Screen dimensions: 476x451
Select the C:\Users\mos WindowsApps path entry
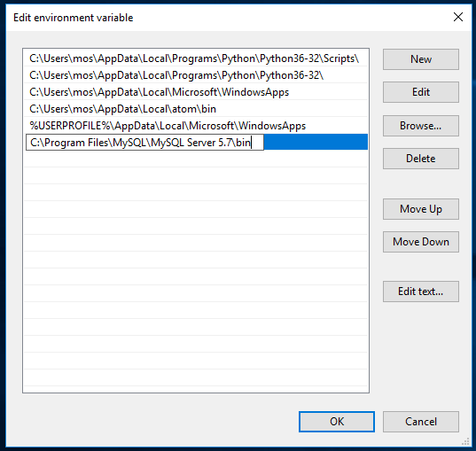(196, 92)
